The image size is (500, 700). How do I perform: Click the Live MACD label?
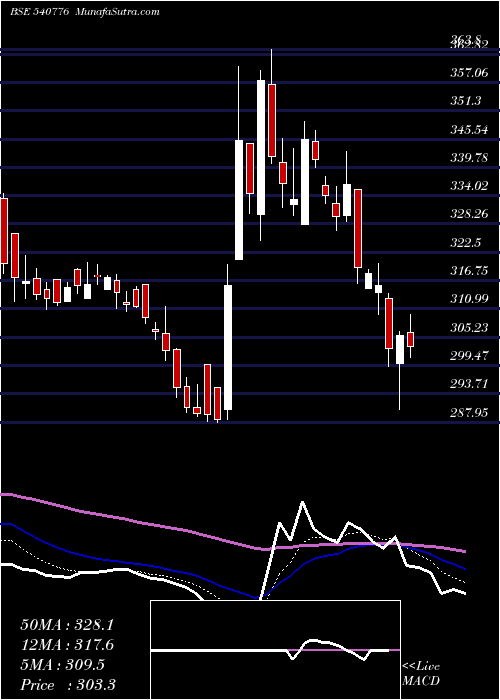(x=421, y=673)
